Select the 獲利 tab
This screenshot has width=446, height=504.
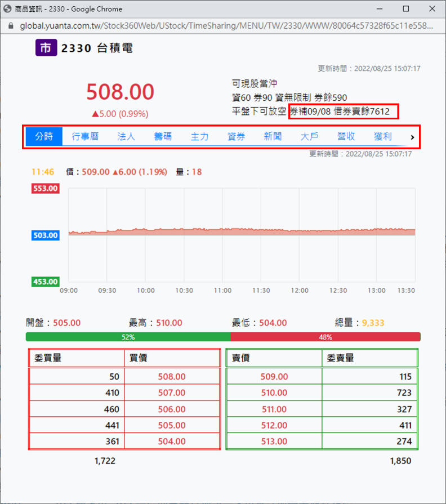point(382,136)
